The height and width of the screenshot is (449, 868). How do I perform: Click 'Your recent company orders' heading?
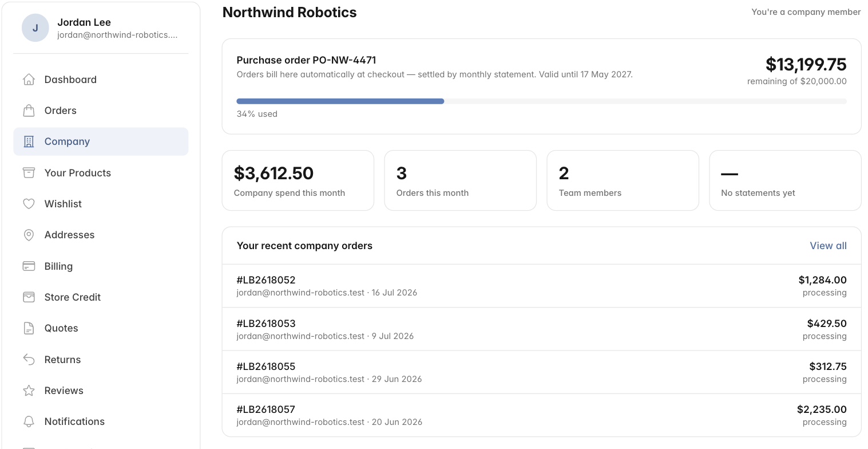click(304, 246)
